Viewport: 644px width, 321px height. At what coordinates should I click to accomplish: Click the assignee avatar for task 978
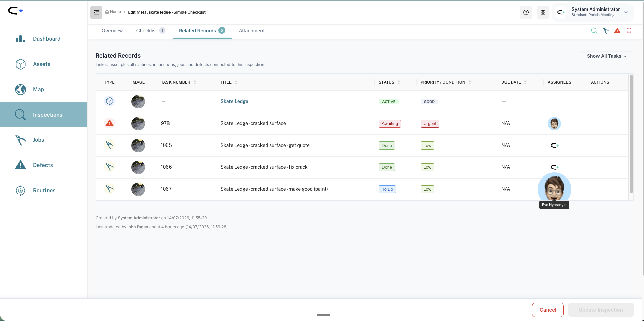(x=554, y=124)
